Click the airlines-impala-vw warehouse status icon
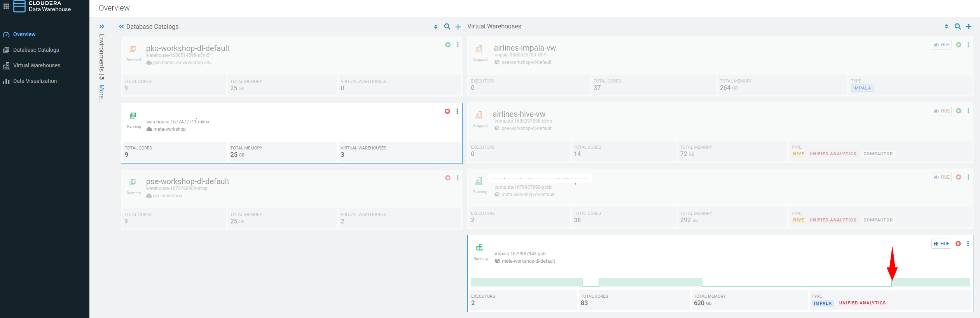The width and height of the screenshot is (980, 318). [479, 49]
